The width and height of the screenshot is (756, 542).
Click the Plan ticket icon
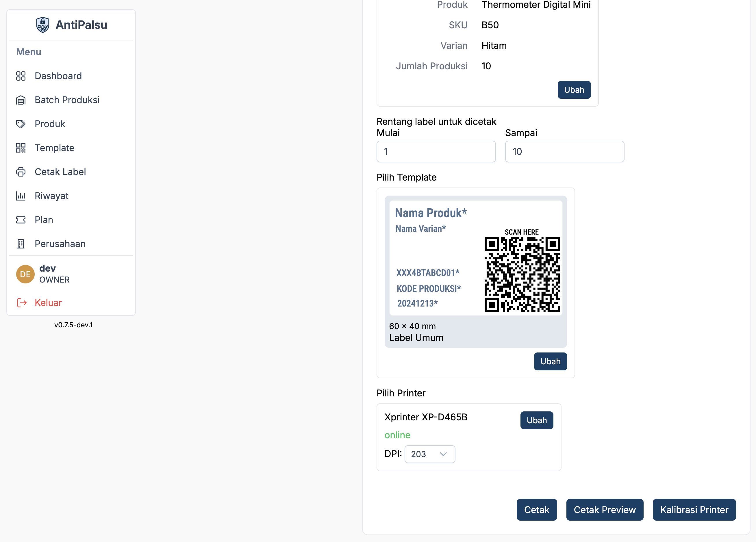[21, 220]
